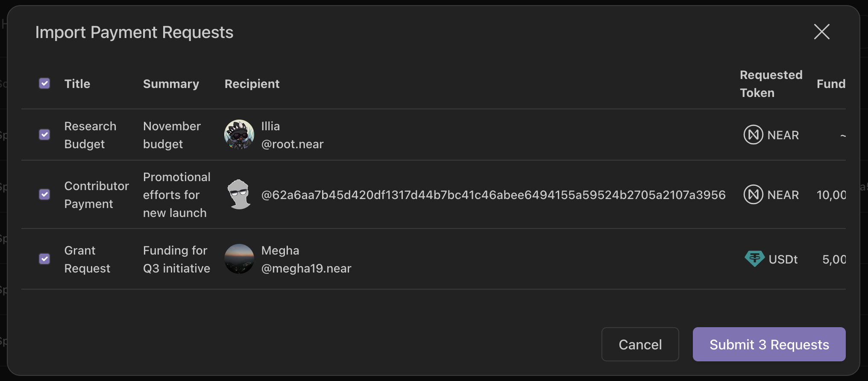Viewport: 868px width, 381px height.
Task: Uncheck the Research Budget request
Action: click(x=44, y=135)
